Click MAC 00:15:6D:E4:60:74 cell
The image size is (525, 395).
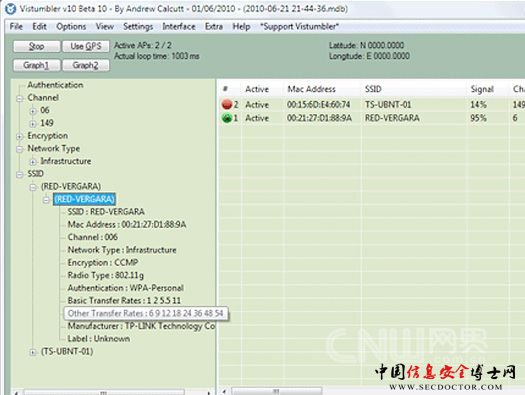click(x=318, y=104)
